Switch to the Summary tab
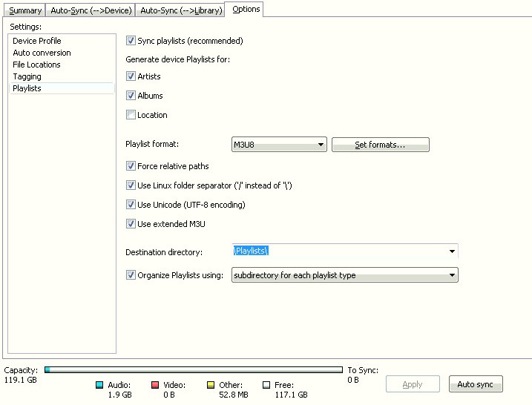 coord(25,10)
